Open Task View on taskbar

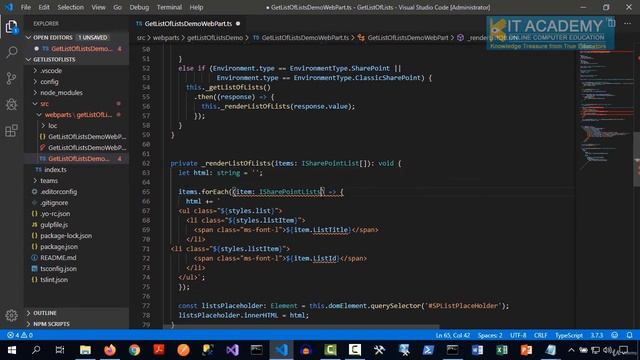coord(60,350)
